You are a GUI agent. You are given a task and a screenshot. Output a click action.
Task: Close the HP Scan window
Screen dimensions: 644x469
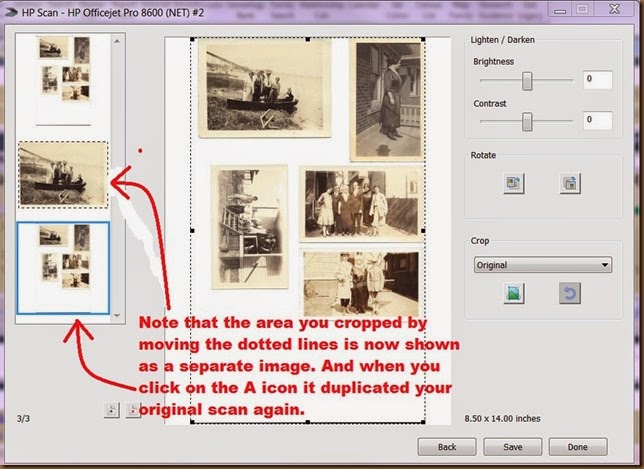614,9
